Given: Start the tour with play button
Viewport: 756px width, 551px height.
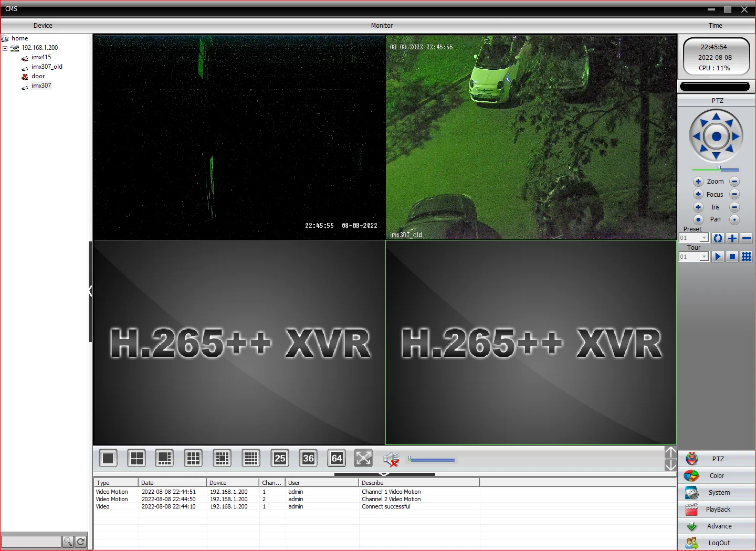Looking at the screenshot, I should (718, 257).
